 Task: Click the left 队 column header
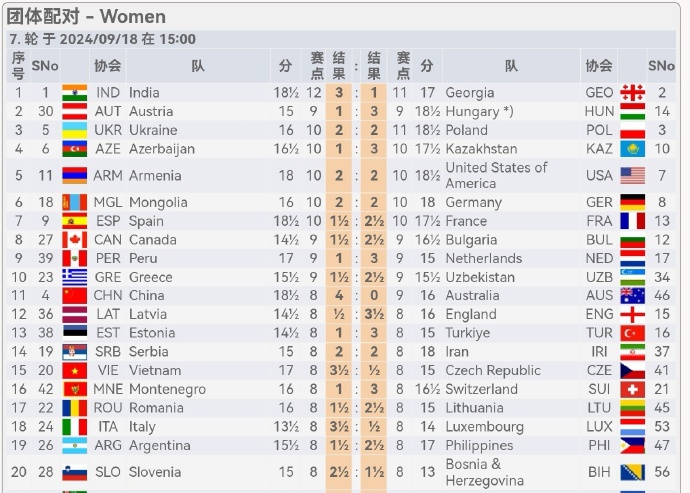click(198, 66)
